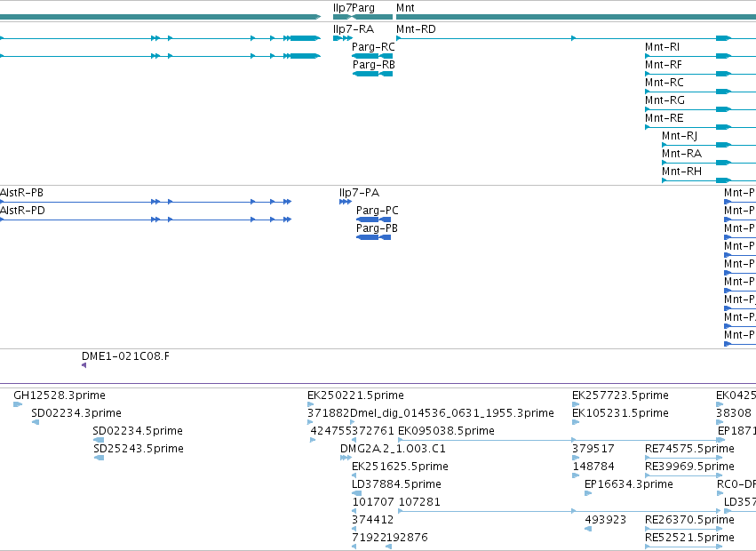Image resolution: width=756 pixels, height=551 pixels.
Task: Select the 379517 feature label
Action: (x=593, y=449)
